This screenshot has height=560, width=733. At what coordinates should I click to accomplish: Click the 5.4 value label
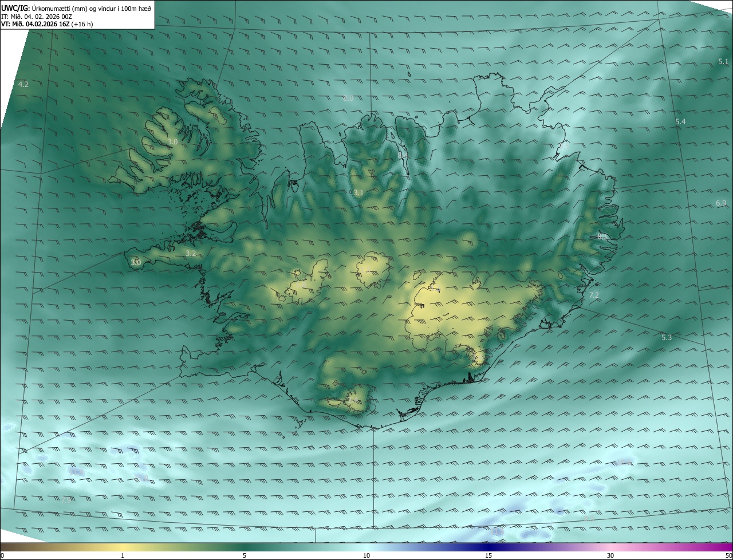pyautogui.click(x=680, y=122)
